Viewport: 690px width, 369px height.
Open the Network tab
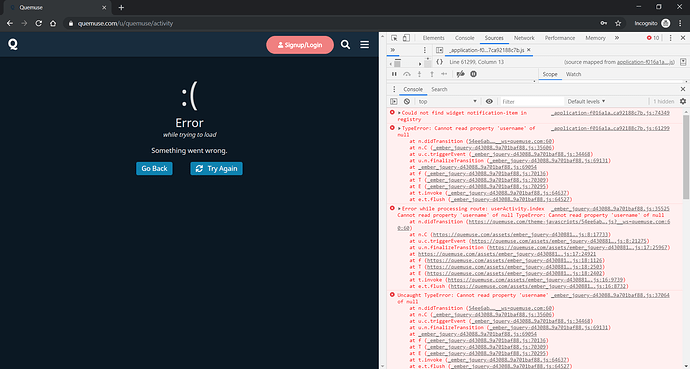click(x=524, y=38)
